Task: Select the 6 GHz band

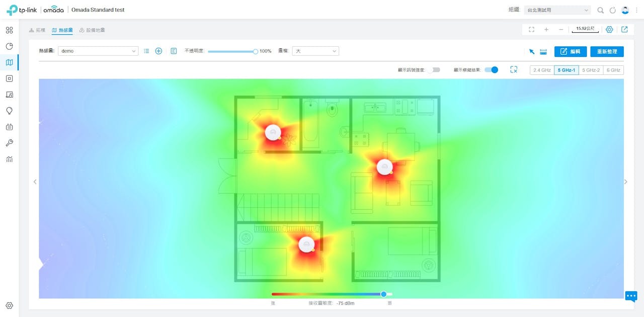Action: pos(613,70)
